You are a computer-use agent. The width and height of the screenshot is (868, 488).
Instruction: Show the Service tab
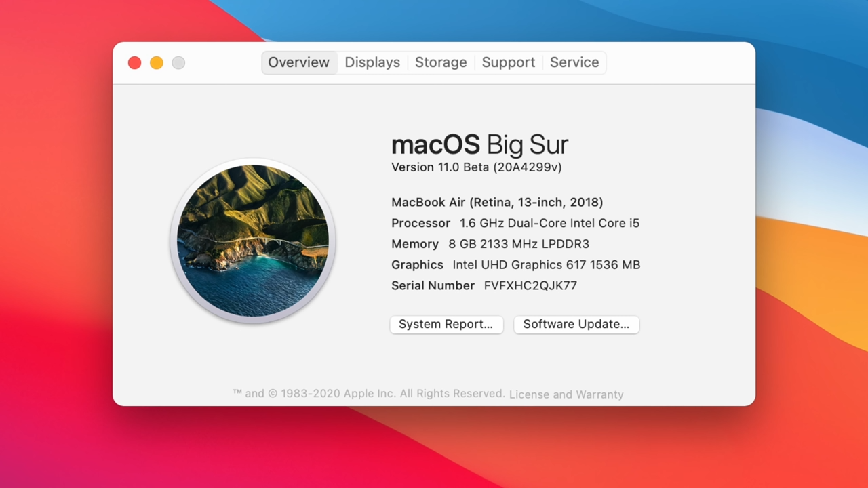point(574,62)
